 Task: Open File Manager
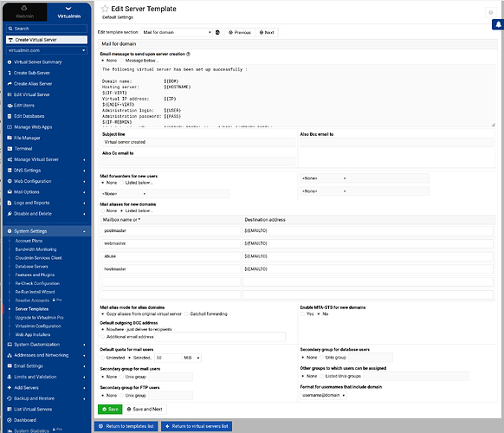(27, 138)
